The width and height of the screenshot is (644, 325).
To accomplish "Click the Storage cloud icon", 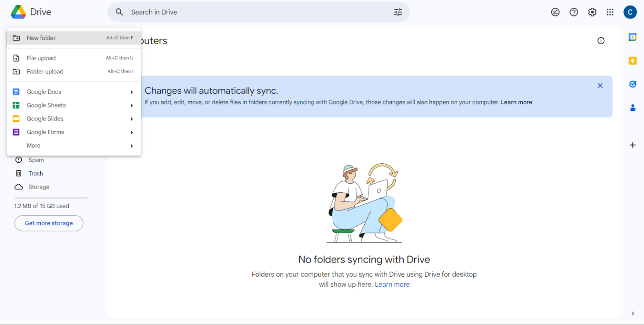I will point(18,187).
